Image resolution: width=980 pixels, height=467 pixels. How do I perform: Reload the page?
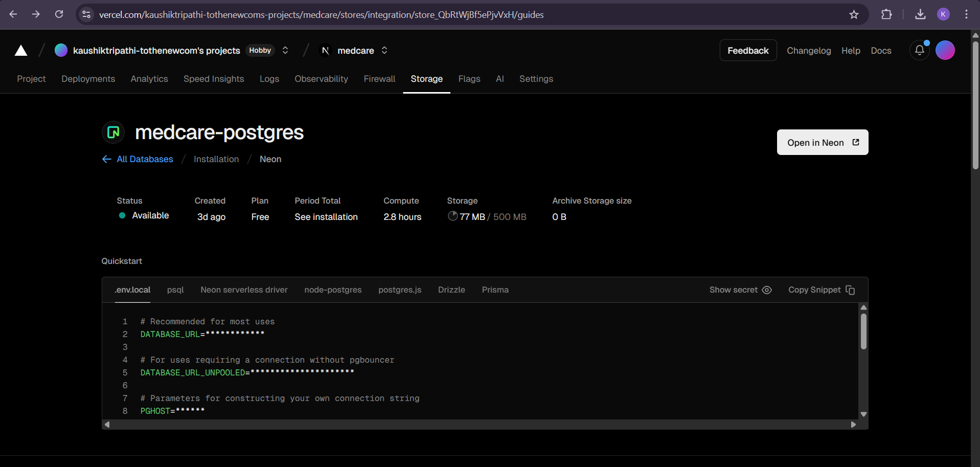[59, 14]
